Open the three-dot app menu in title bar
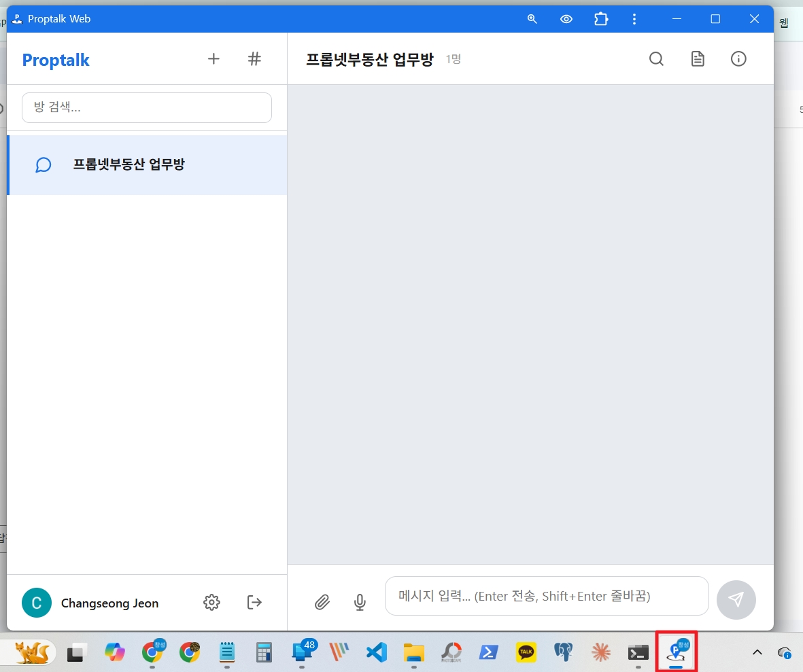Screen dimensions: 803x672 (x=634, y=19)
